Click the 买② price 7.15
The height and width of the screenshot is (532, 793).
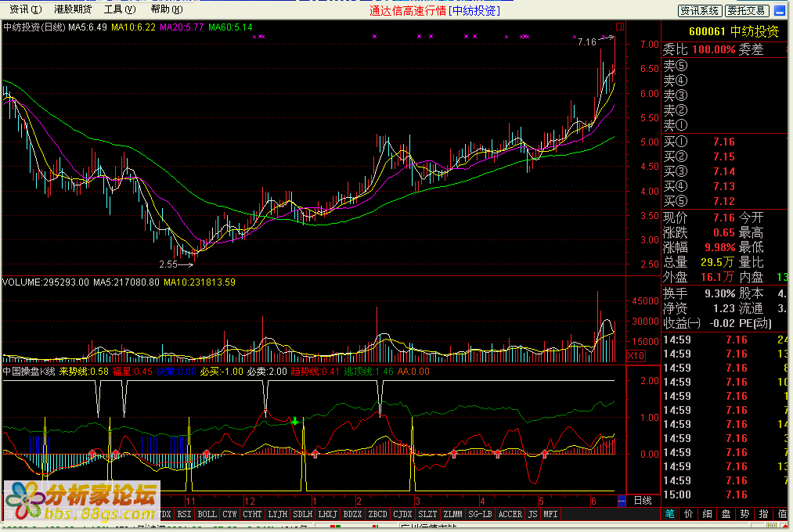(x=723, y=156)
